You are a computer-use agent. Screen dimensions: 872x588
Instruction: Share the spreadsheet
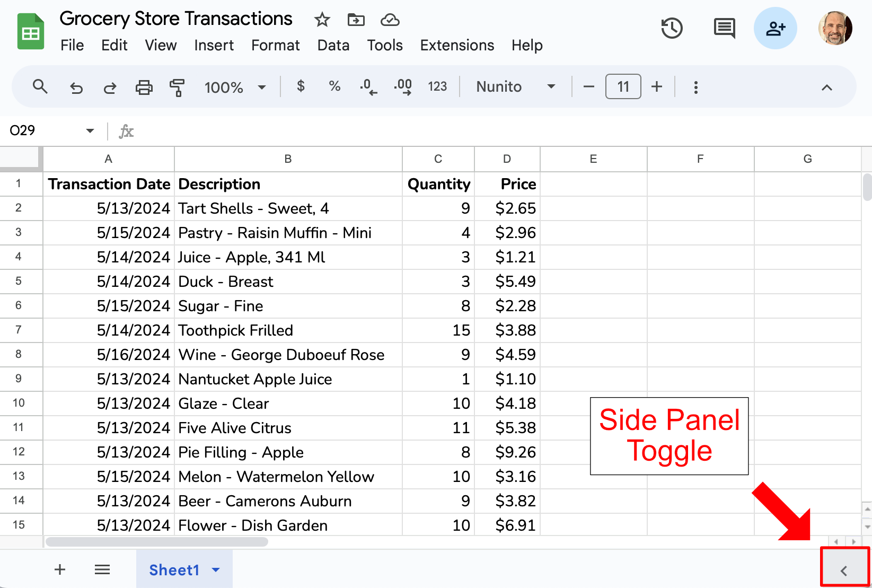[x=775, y=28]
